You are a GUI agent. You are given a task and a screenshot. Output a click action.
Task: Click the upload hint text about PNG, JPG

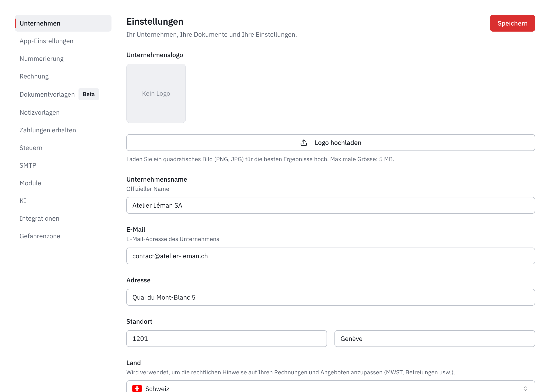[x=260, y=159]
